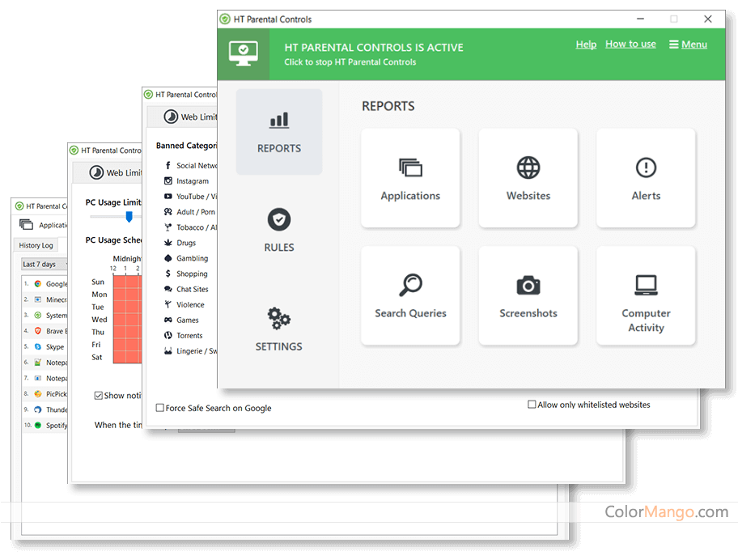Open the How to use link

coord(630,45)
